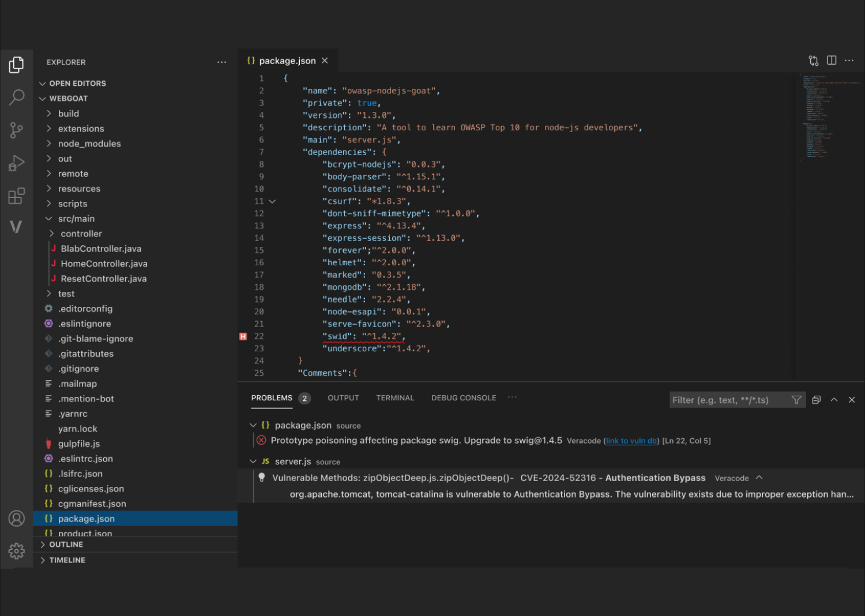865x616 pixels.
Task: Open the .mention-bot file
Action: pos(86,399)
